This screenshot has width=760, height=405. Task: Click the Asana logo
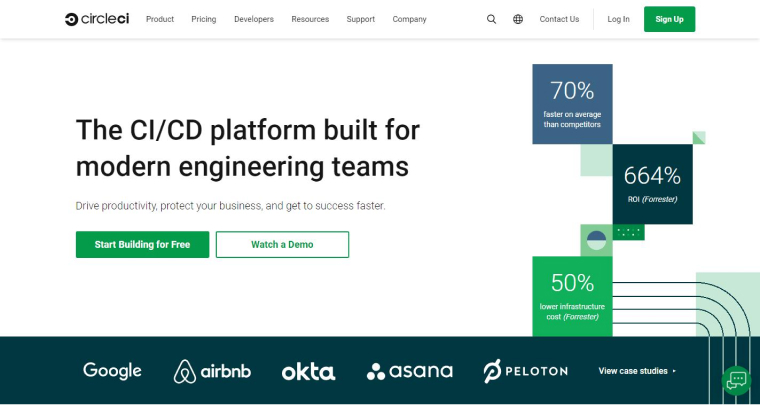click(x=410, y=372)
